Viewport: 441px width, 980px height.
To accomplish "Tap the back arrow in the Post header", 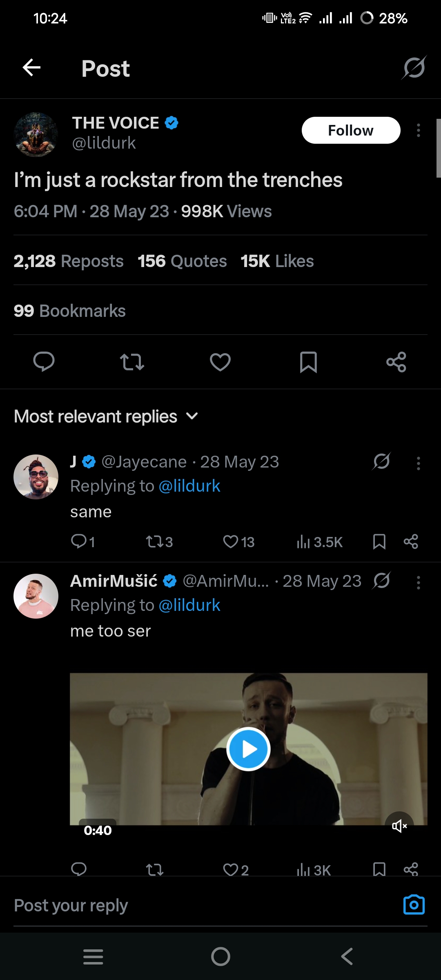I will [31, 68].
